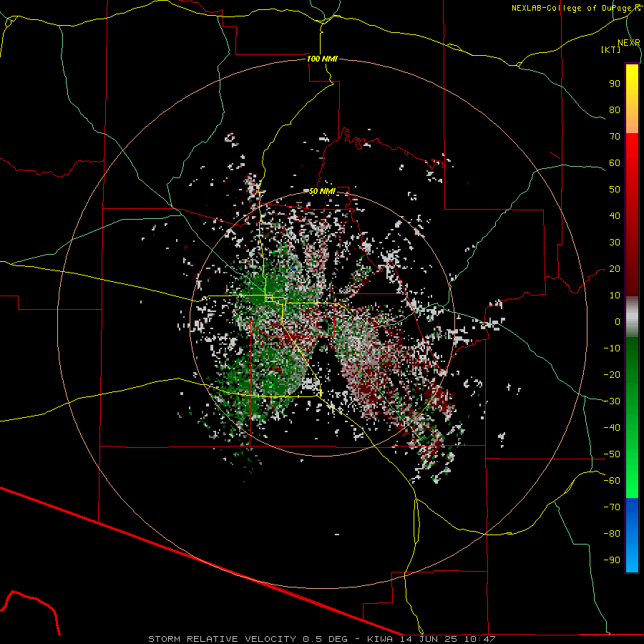
Task: Click the -90 value on the velocity scale
Action: [x=612, y=560]
